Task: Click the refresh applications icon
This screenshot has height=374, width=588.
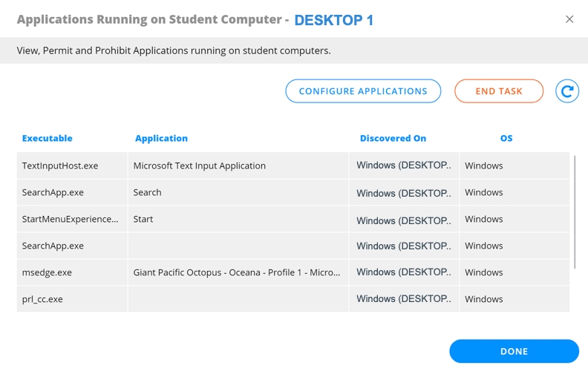Action: [567, 91]
